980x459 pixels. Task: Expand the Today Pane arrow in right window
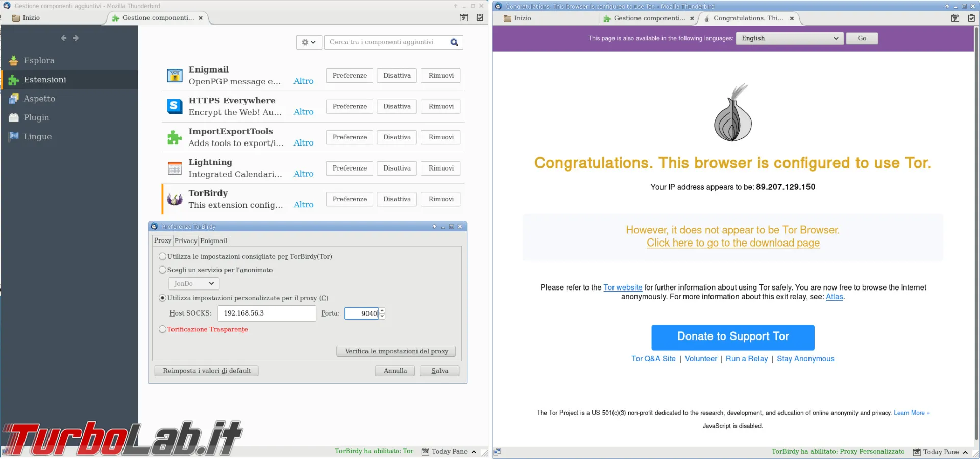tap(965, 452)
